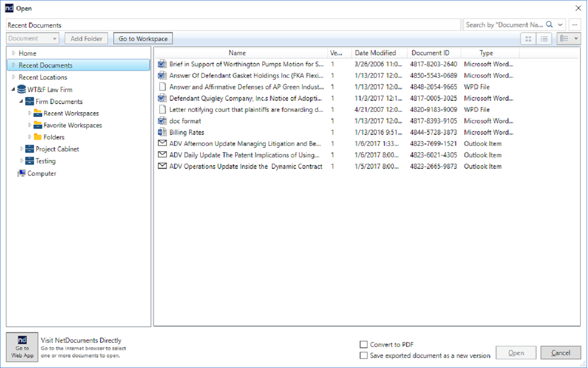The width and height of the screenshot is (588, 368).
Task: Open the view options dropdown arrow
Action: (576, 38)
